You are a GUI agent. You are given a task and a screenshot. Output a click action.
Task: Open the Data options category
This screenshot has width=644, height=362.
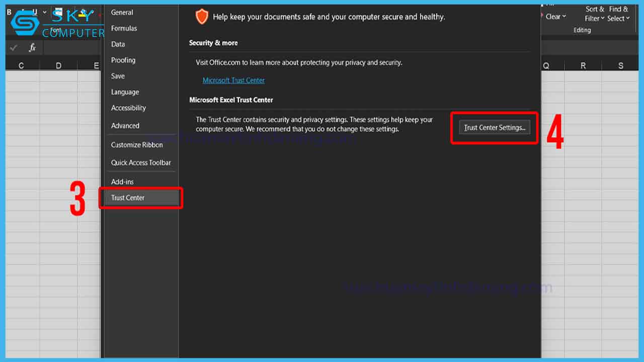pyautogui.click(x=118, y=44)
